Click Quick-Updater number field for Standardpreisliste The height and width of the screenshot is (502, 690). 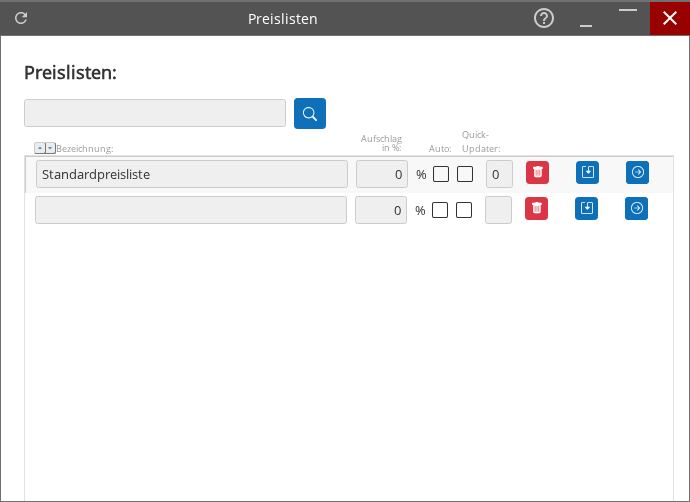(x=499, y=174)
